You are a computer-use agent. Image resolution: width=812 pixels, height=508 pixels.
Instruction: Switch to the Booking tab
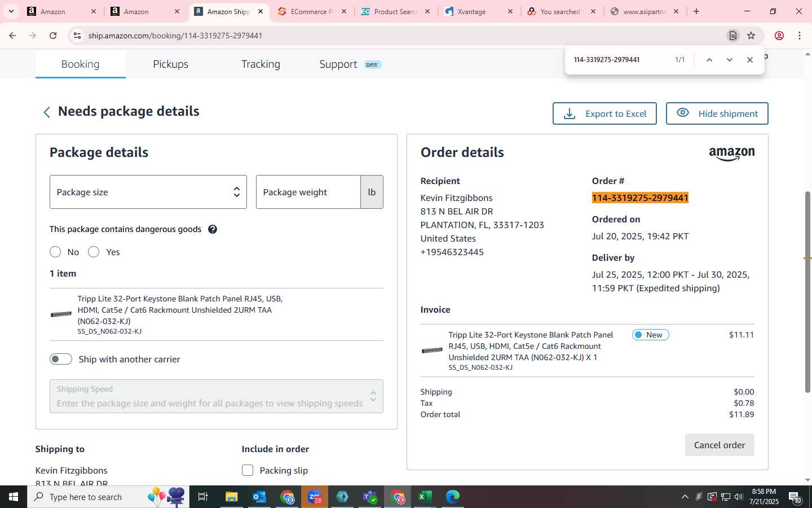tap(81, 64)
